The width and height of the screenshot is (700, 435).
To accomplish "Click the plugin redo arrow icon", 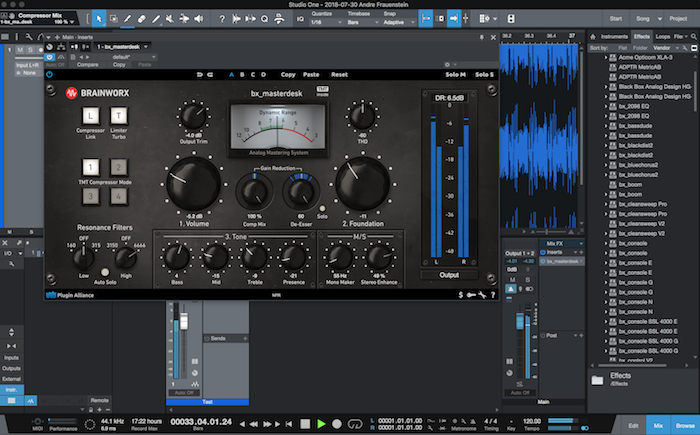I will point(210,75).
